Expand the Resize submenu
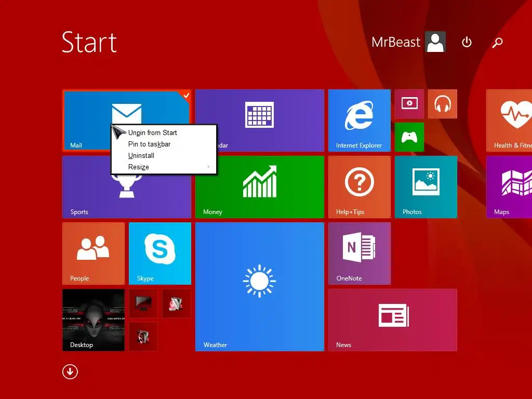The height and width of the screenshot is (399, 532). (x=164, y=167)
